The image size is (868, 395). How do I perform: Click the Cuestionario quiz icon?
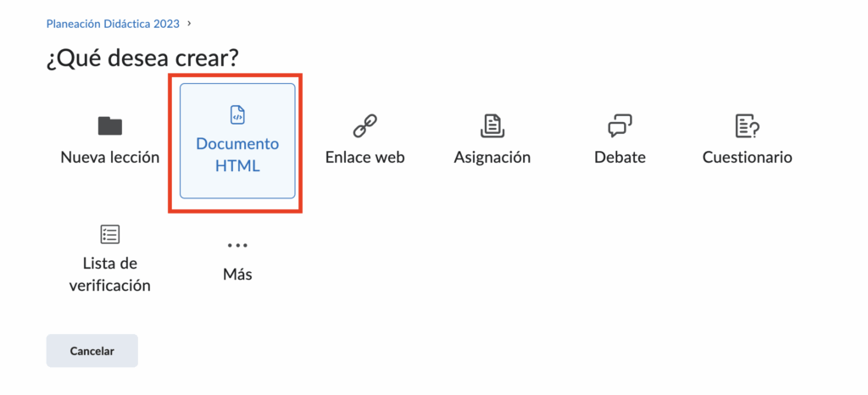(747, 126)
